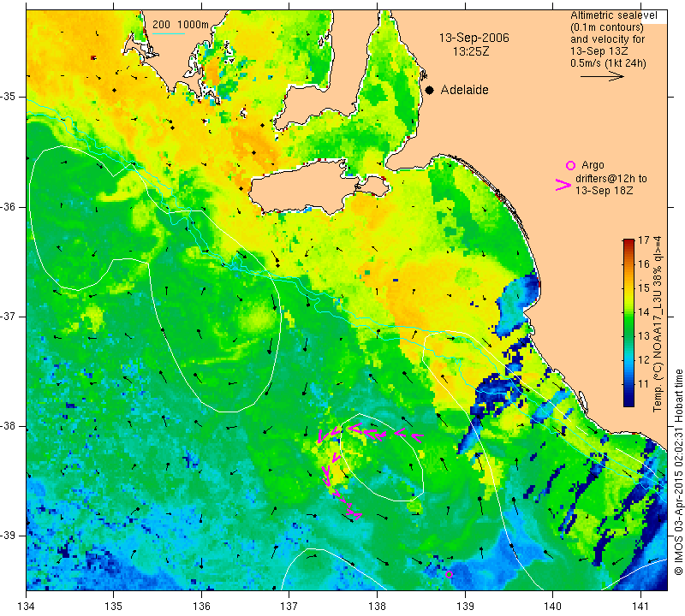Click the longitude 137 axis label
Screen dimensions: 685x616
pos(289,607)
